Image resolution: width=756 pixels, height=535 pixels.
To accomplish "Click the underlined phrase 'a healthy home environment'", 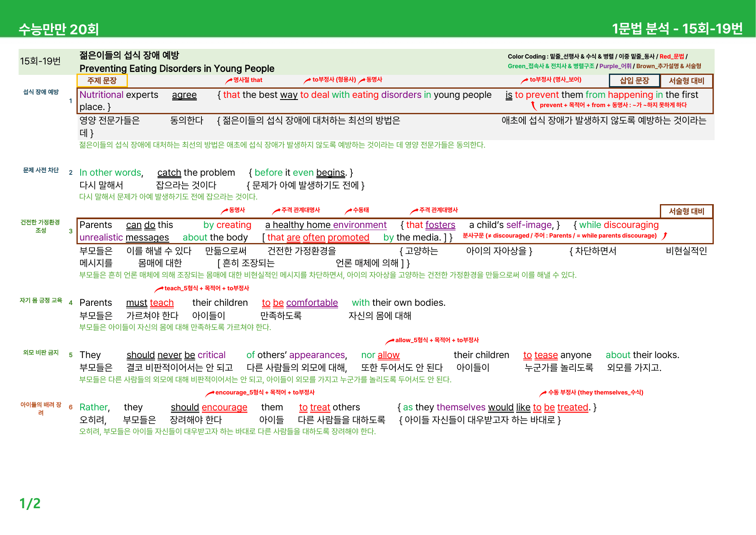I will 326,225.
